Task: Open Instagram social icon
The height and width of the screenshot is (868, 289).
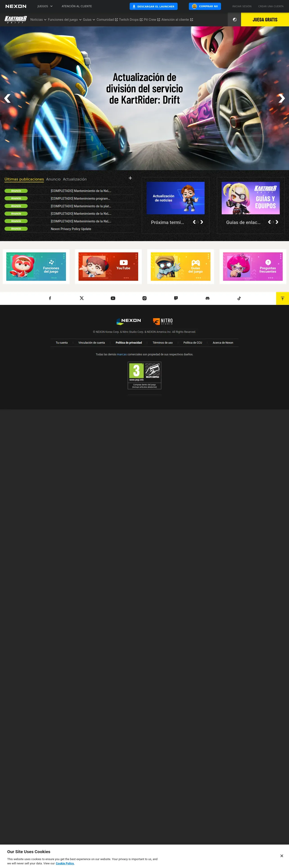Action: [x=144, y=298]
